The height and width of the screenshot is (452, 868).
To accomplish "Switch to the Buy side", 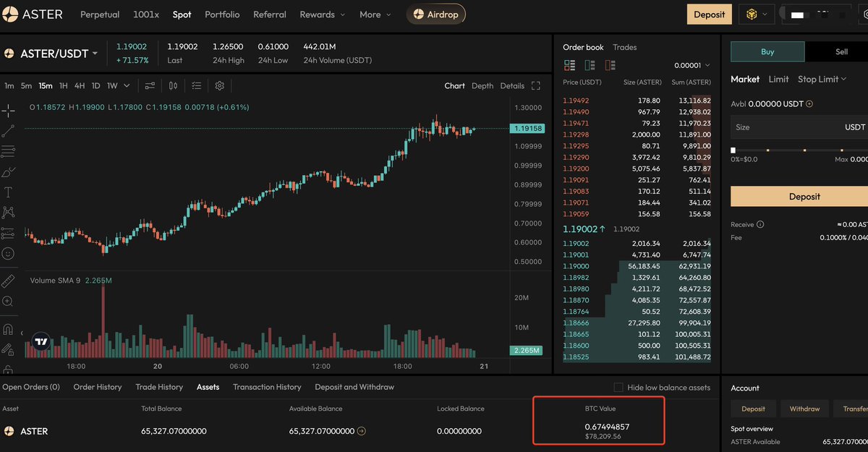I will click(x=767, y=51).
